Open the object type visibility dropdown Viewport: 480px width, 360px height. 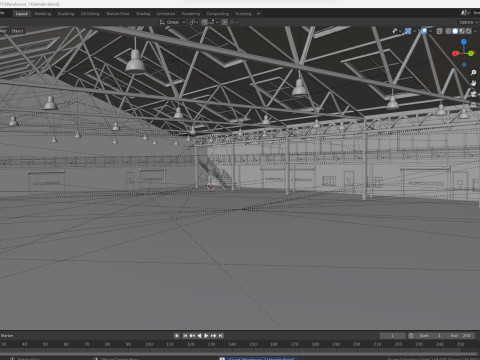(x=396, y=31)
